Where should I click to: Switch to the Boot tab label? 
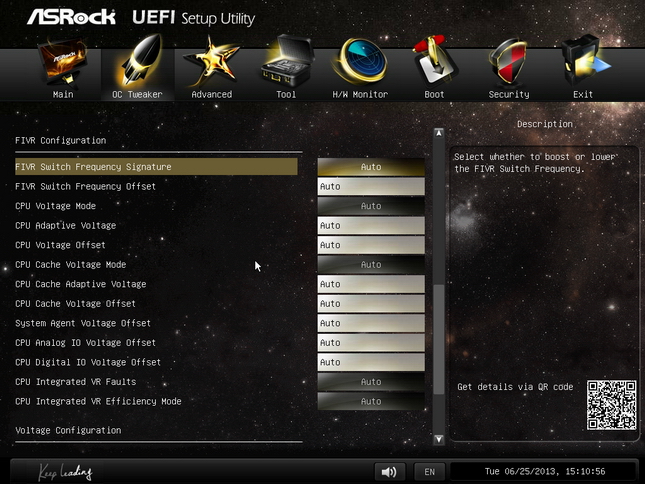[x=434, y=95]
